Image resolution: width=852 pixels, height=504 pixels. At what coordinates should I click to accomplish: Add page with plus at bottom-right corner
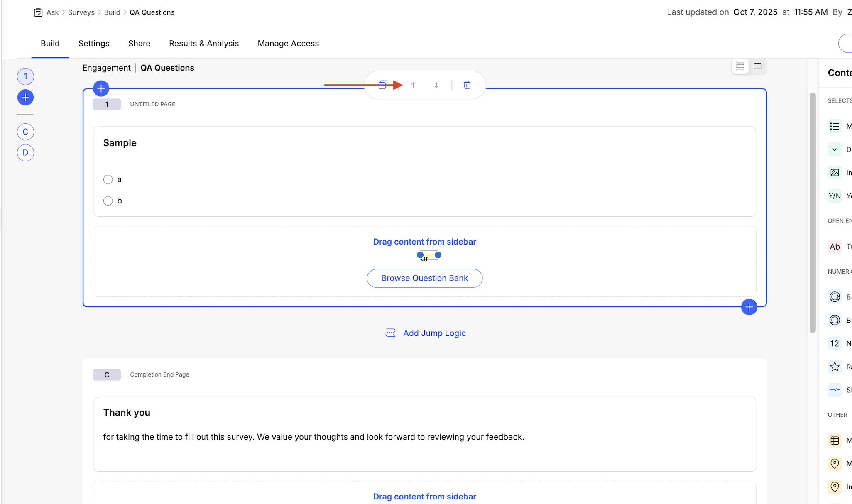[749, 307]
